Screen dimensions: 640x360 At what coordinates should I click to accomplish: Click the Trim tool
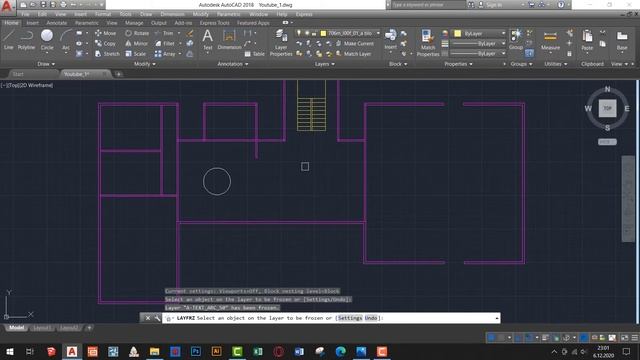[164, 33]
